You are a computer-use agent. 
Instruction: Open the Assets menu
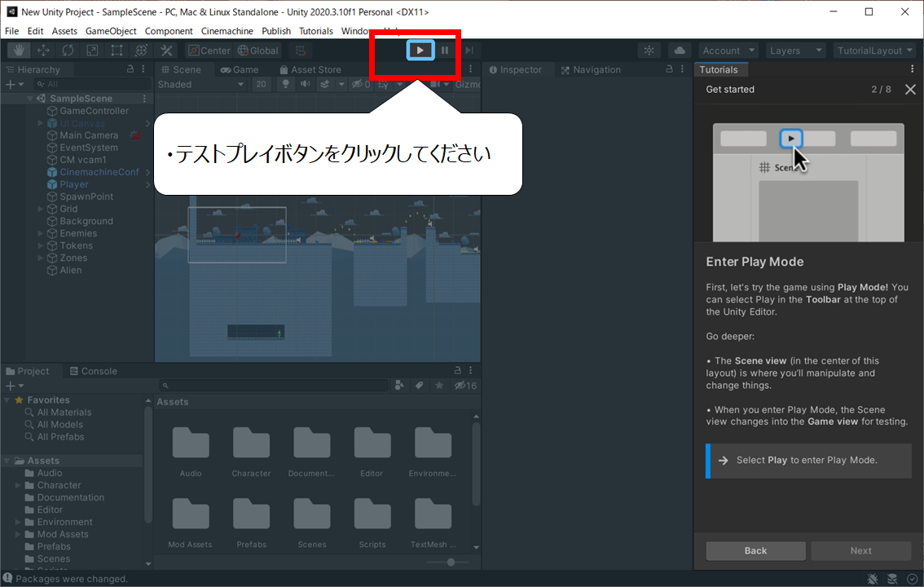point(64,31)
